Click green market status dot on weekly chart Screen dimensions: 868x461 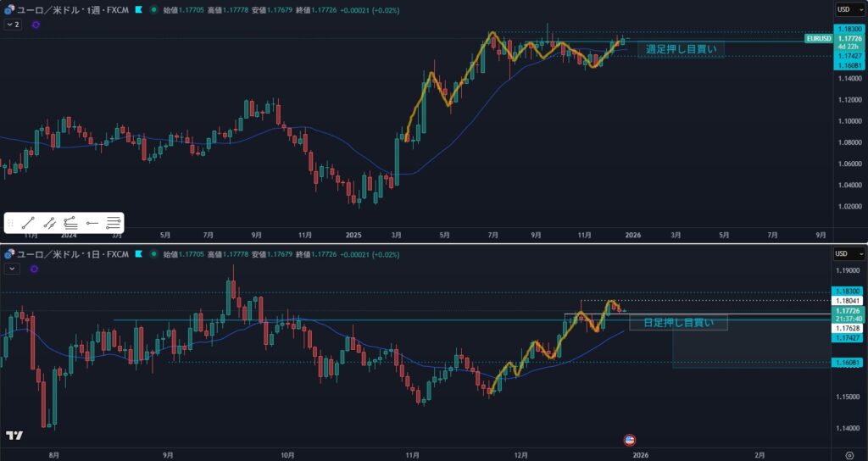[153, 10]
